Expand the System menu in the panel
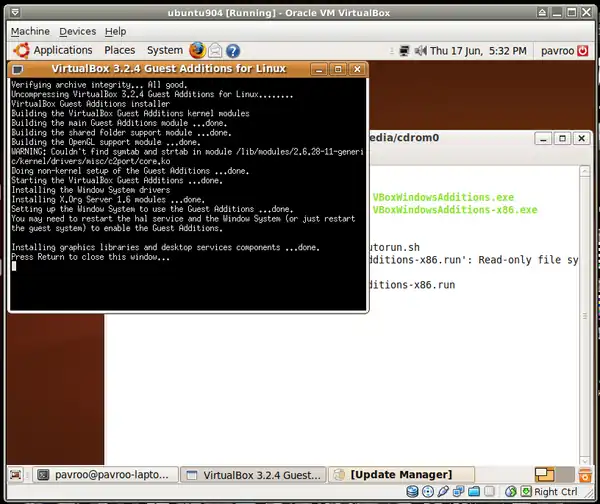 164,50
